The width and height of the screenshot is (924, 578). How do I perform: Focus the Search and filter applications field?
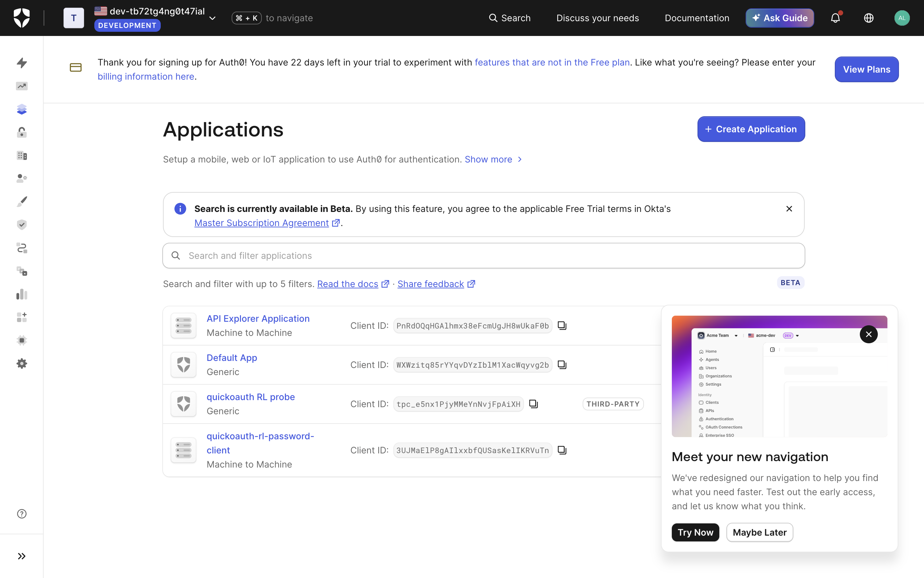(484, 256)
